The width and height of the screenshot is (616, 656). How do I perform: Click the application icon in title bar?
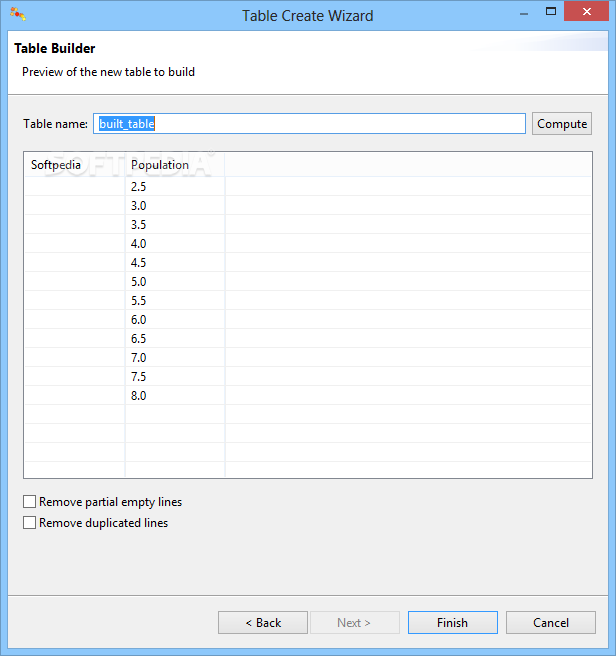18,14
